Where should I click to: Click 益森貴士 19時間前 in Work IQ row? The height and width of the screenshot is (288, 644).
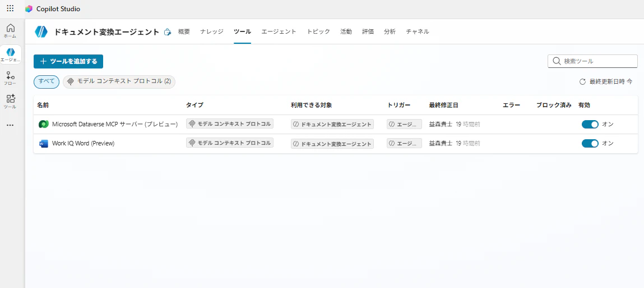click(x=454, y=143)
